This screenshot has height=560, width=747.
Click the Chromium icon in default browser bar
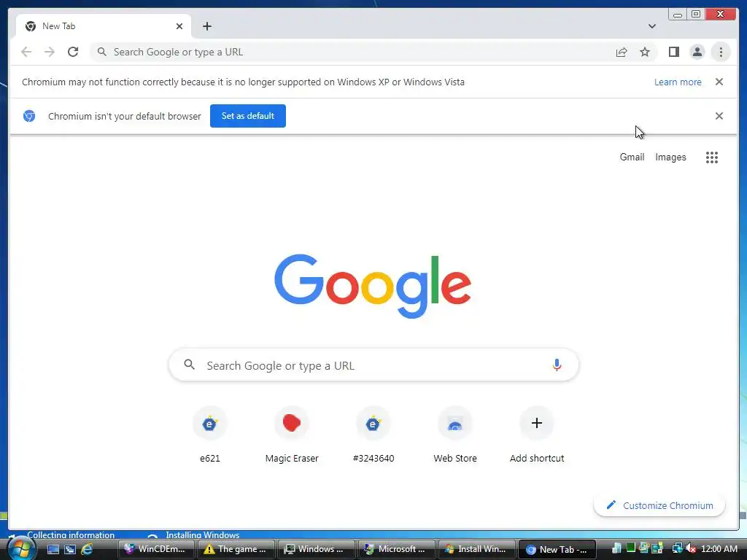pyautogui.click(x=29, y=116)
